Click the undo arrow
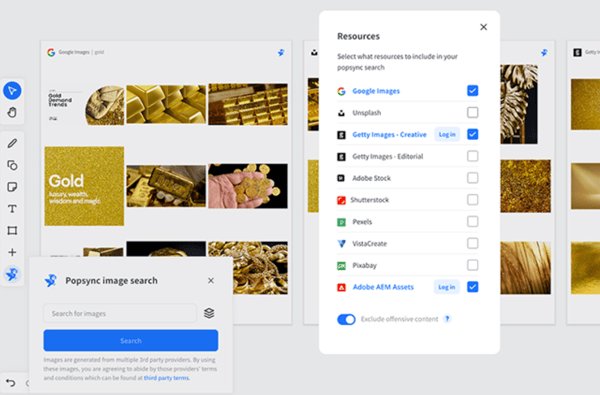Image resolution: width=600 pixels, height=395 pixels. [10, 382]
